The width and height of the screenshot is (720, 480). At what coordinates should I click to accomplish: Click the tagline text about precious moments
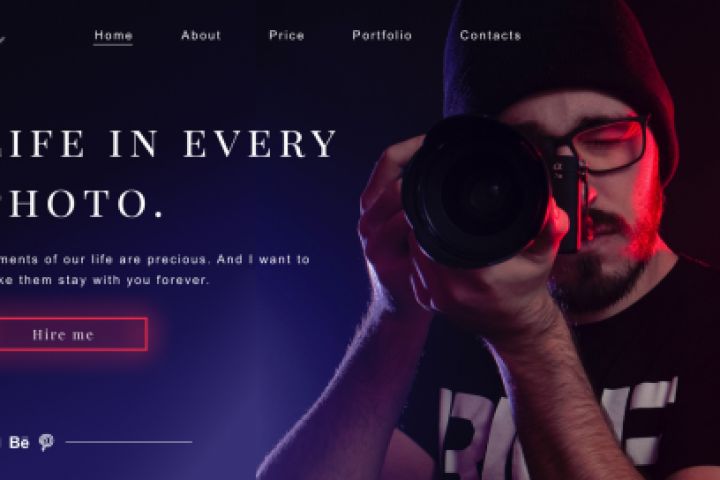click(155, 260)
